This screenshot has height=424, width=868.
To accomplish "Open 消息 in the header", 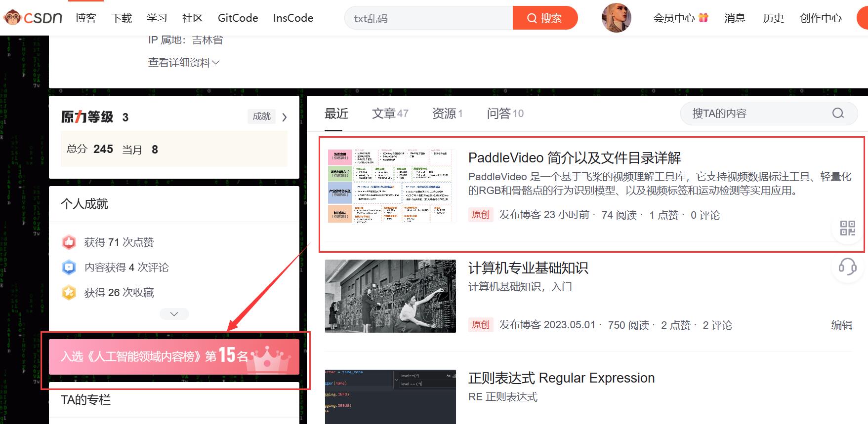I will pyautogui.click(x=735, y=18).
